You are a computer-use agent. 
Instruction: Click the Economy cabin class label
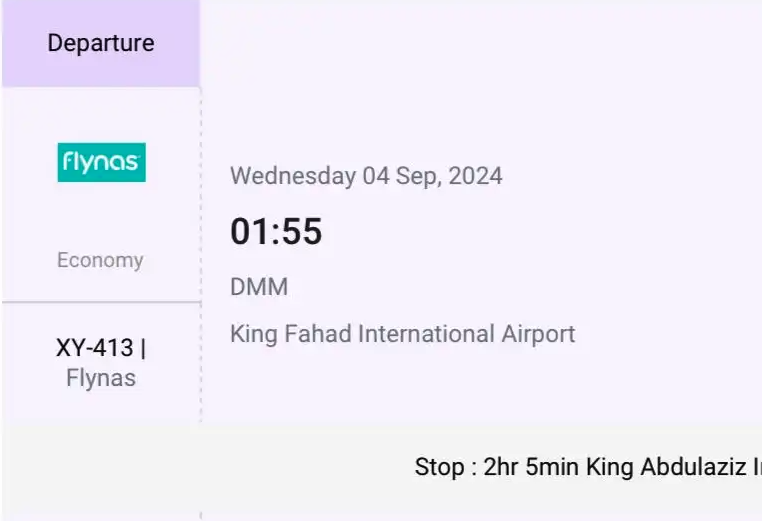pos(100,260)
